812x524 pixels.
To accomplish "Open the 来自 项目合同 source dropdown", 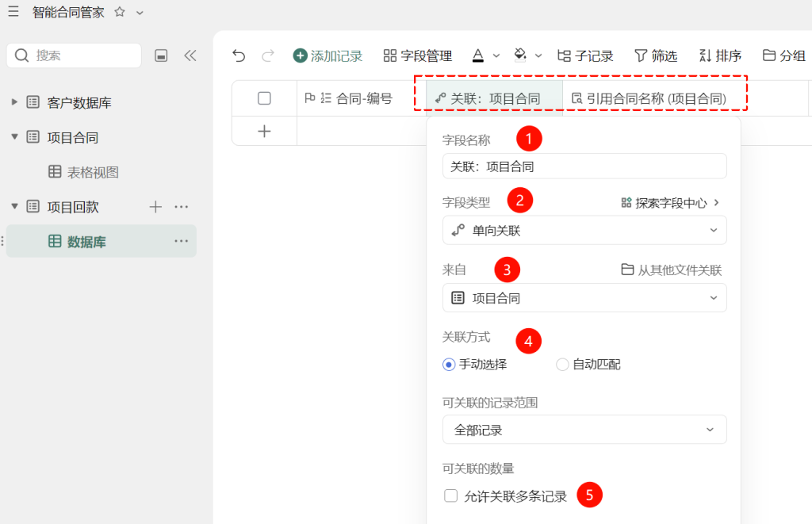I will (x=584, y=298).
